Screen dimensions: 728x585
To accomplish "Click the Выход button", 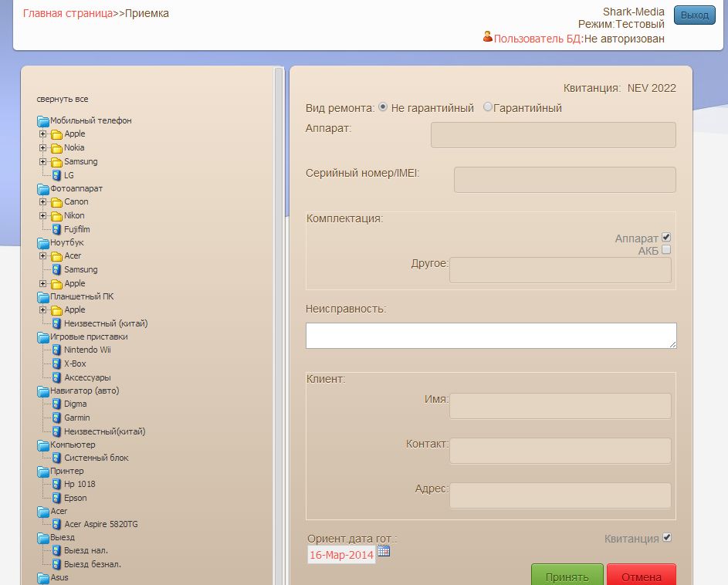I will [x=695, y=15].
